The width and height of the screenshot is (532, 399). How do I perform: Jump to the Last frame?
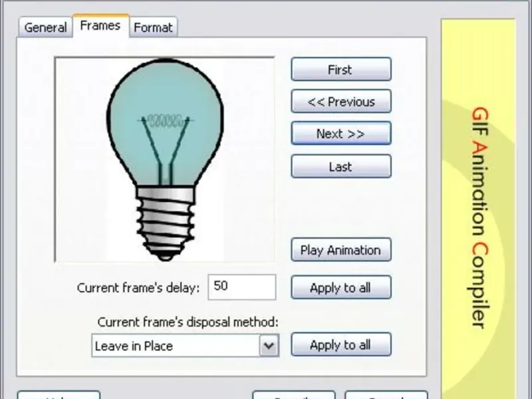(340, 167)
